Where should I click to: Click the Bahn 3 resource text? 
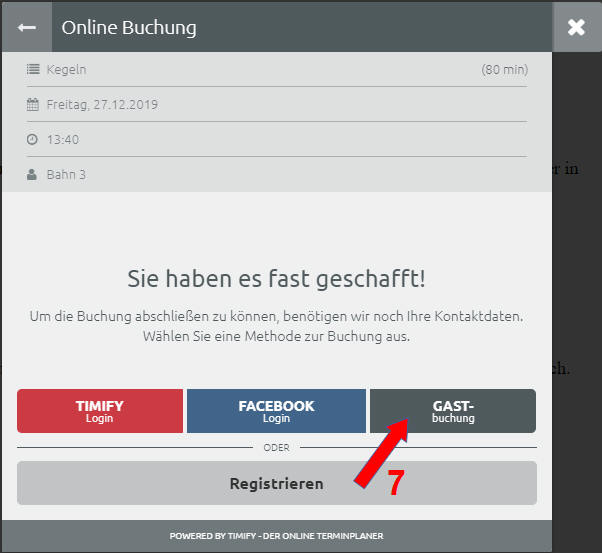pyautogui.click(x=66, y=175)
